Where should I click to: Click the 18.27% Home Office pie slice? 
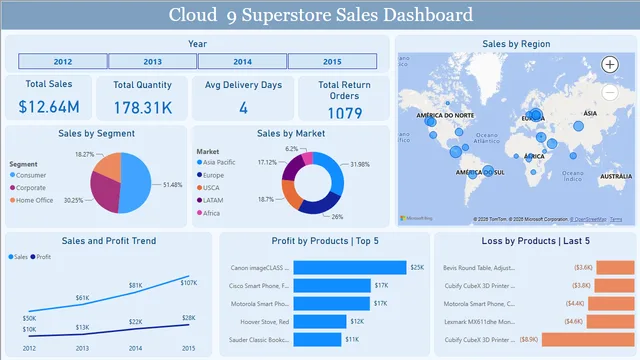[109, 165]
